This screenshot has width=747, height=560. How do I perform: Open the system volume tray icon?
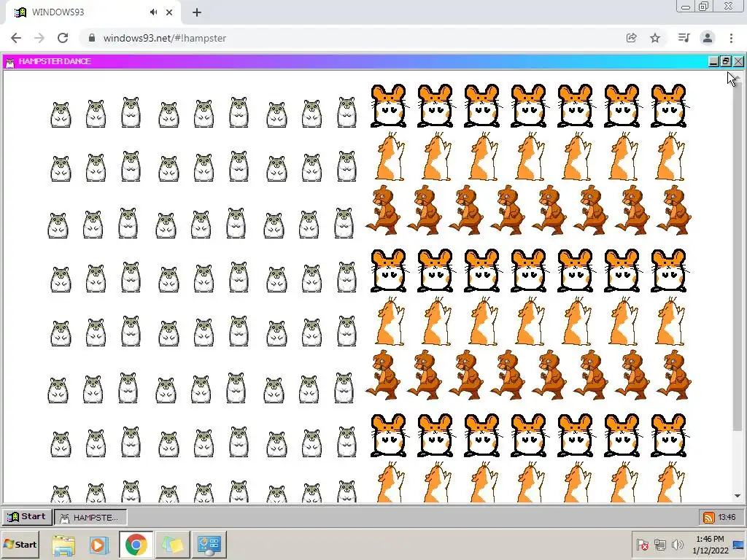pos(677,544)
